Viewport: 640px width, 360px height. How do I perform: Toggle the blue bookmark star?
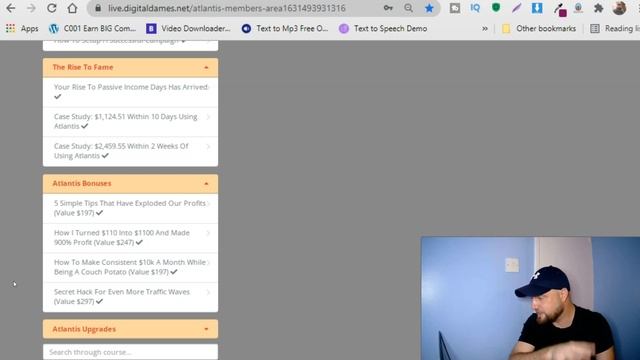(x=429, y=8)
